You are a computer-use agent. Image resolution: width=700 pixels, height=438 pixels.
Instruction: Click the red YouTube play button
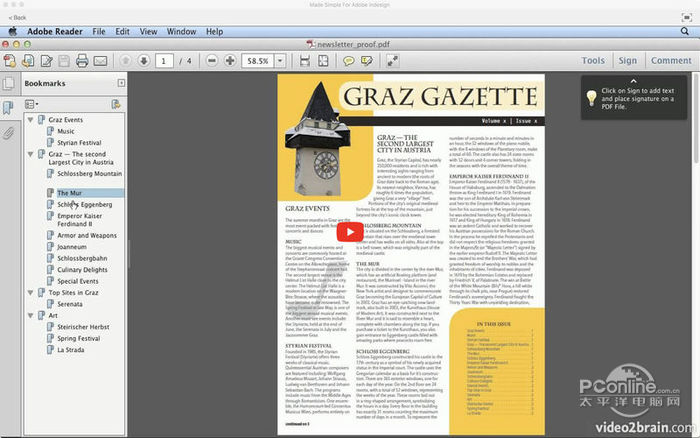click(350, 232)
